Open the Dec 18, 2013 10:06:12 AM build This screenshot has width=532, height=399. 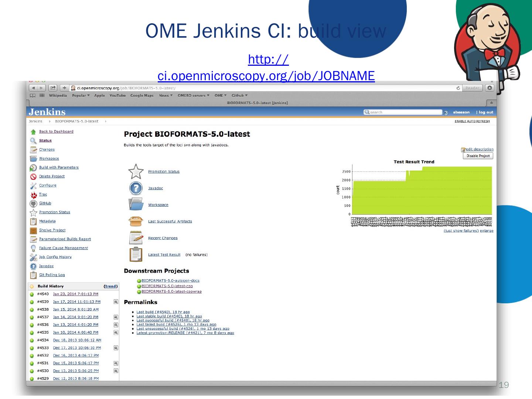pos(77,340)
